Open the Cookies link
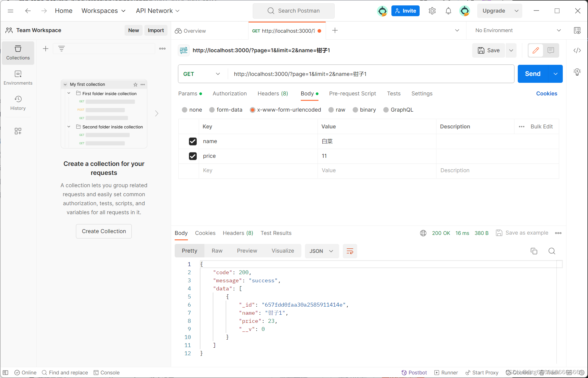Screen dimensions: 588x378 tap(547, 94)
